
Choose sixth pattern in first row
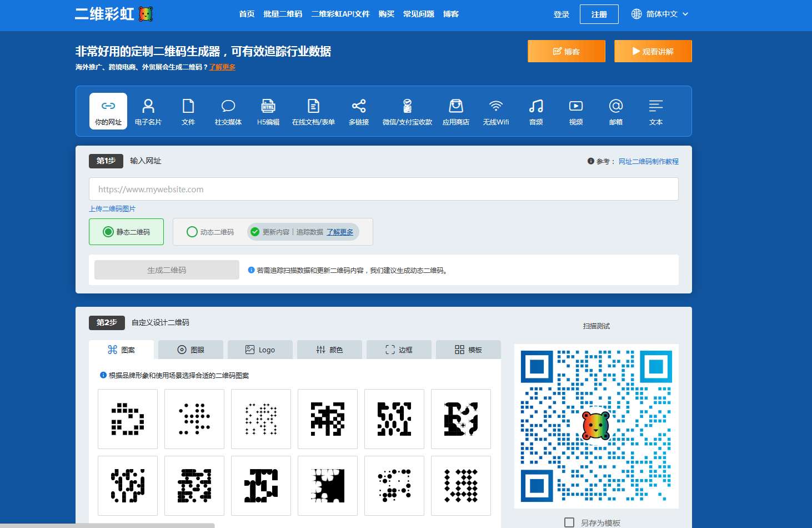click(461, 419)
